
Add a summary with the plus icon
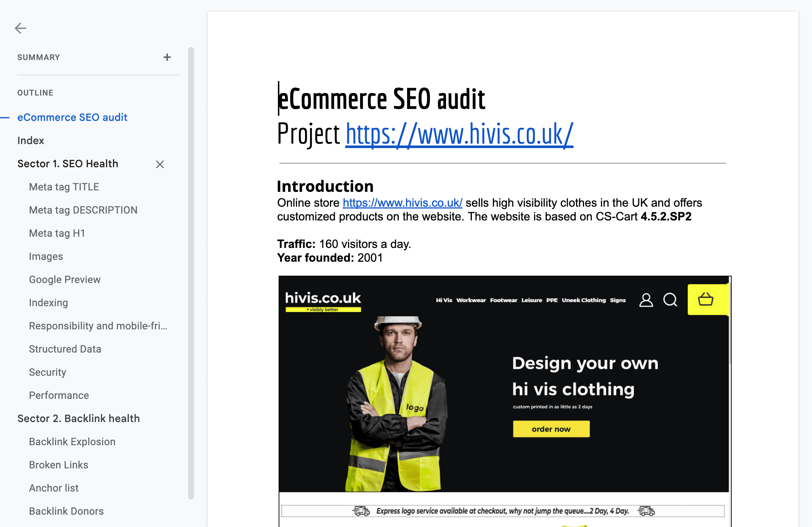click(x=167, y=57)
